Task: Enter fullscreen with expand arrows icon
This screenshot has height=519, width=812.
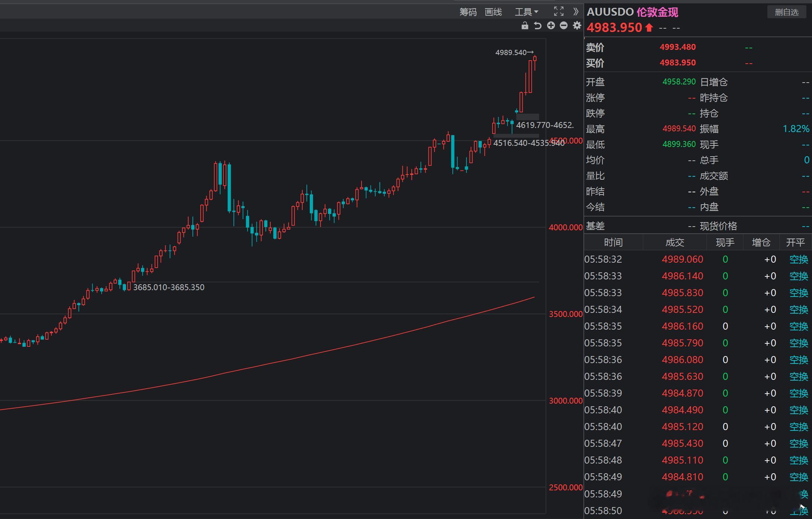Action: click(x=558, y=12)
